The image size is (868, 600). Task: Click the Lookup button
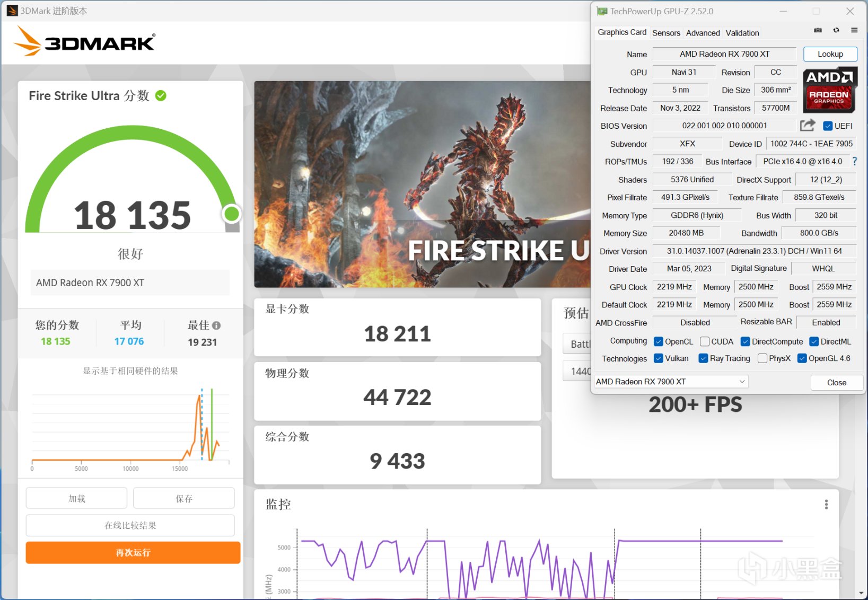[x=830, y=54]
